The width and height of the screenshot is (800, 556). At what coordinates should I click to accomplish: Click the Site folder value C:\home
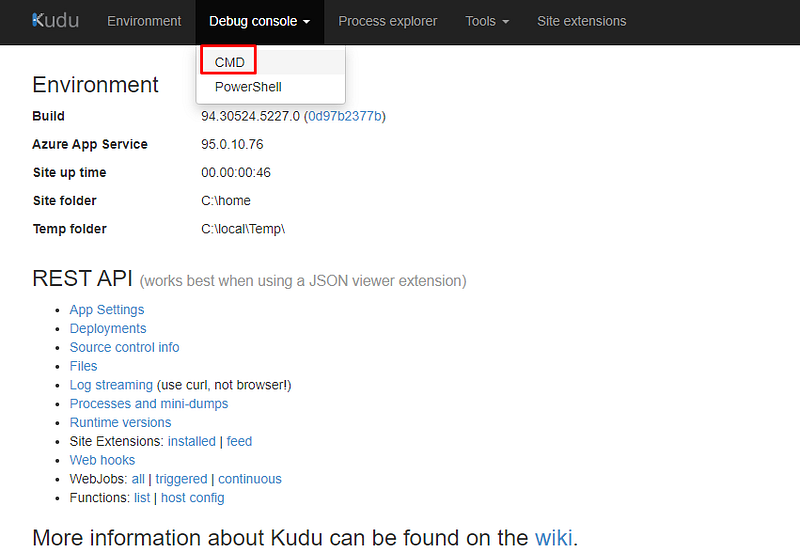pos(226,200)
